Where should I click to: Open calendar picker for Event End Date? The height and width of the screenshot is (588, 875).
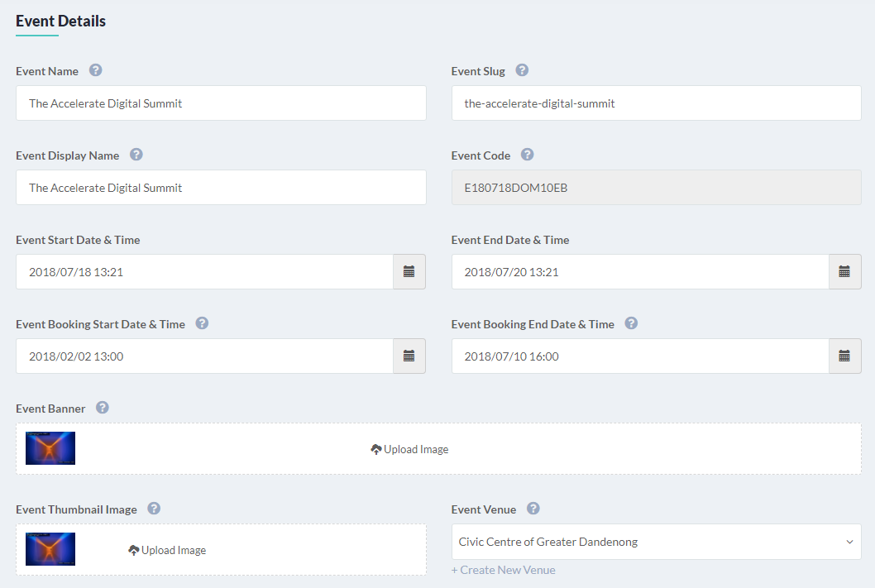(844, 272)
